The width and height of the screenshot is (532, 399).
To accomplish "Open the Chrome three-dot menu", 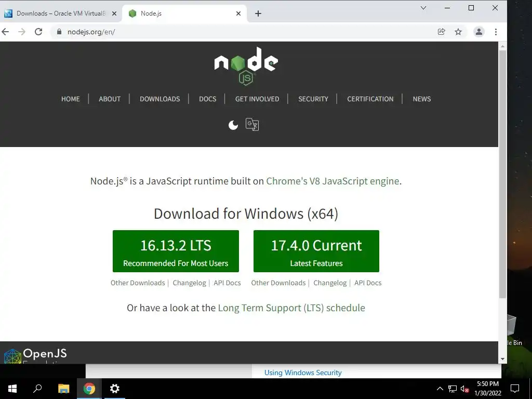I will (x=496, y=32).
